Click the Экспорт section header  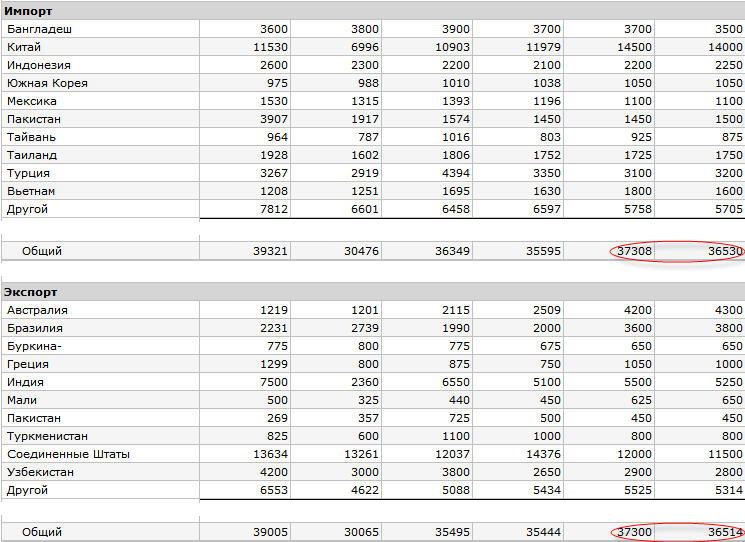point(33,292)
